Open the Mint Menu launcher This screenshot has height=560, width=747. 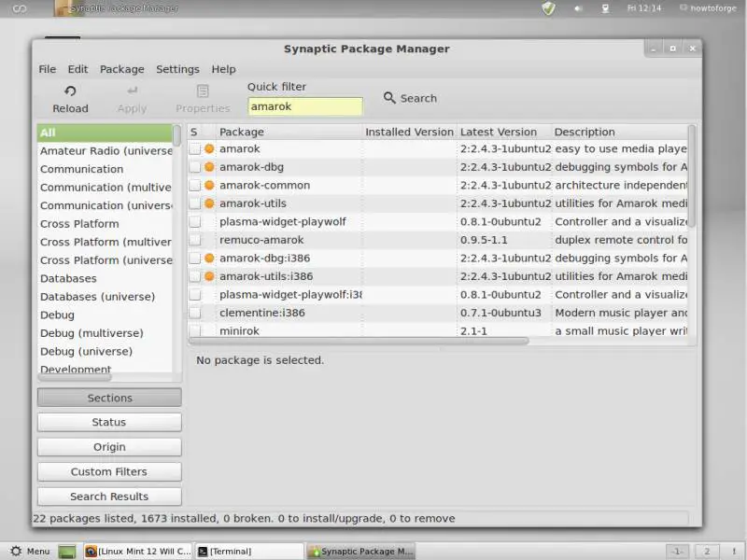(x=30, y=552)
